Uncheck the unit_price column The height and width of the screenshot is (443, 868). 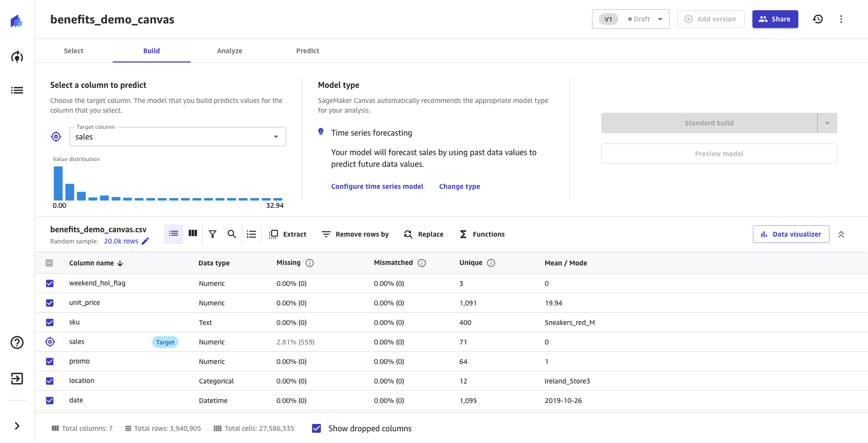tap(50, 303)
